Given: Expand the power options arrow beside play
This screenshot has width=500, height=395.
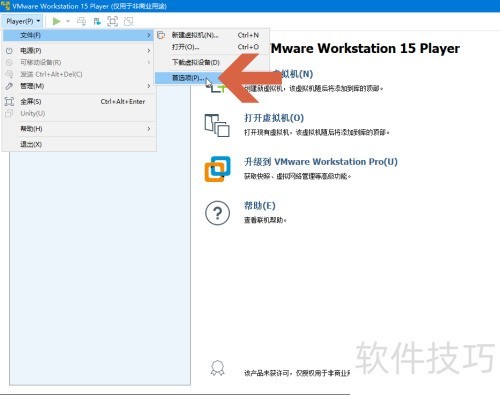Looking at the screenshot, I should point(68,21).
